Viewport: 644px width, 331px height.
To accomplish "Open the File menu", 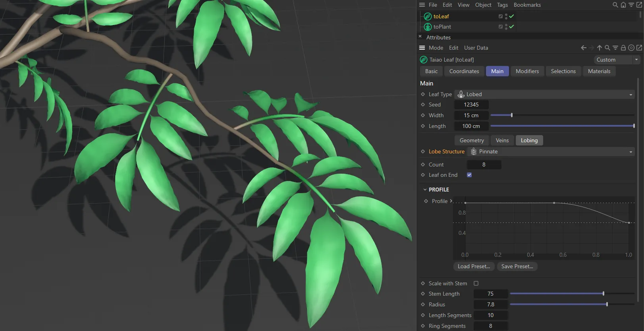I will [x=433, y=5].
